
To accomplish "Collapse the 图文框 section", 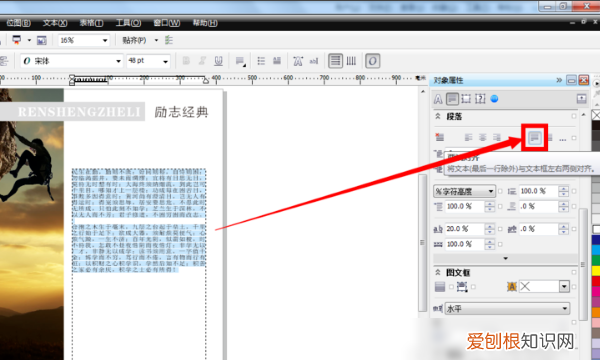I will point(438,272).
